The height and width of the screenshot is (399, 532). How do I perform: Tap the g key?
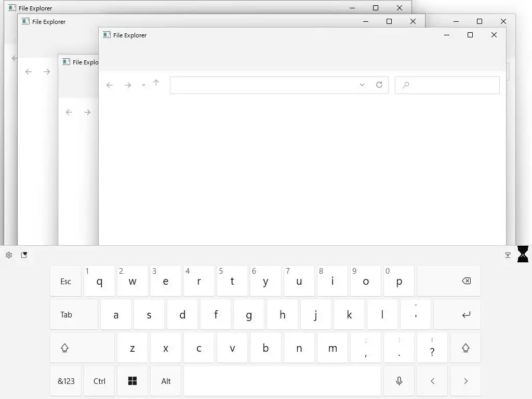tap(249, 314)
